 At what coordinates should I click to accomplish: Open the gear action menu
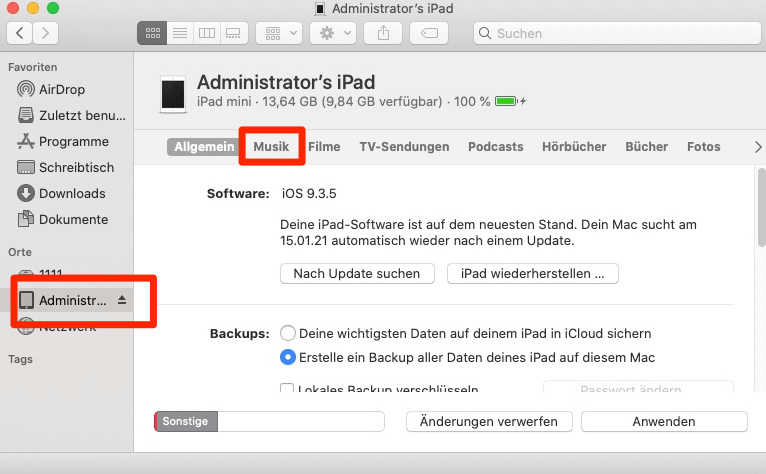333,33
